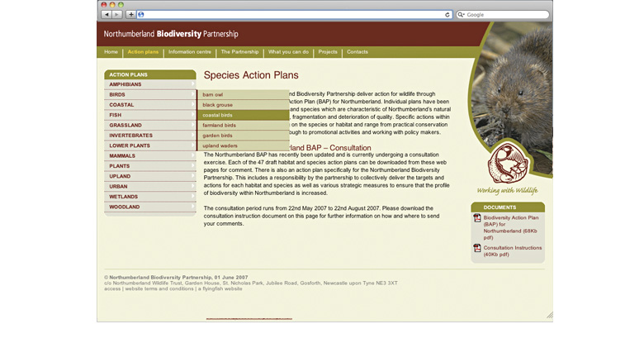Click the browser forward arrow button

[x=117, y=14]
